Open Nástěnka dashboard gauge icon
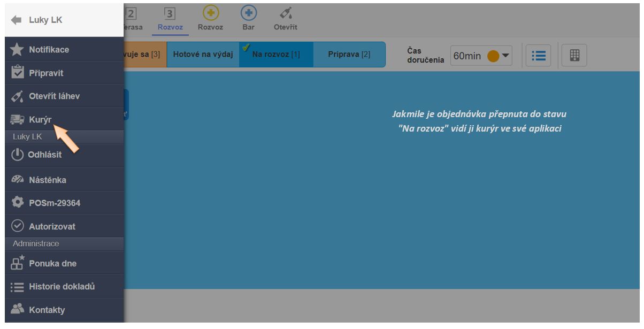 17,180
